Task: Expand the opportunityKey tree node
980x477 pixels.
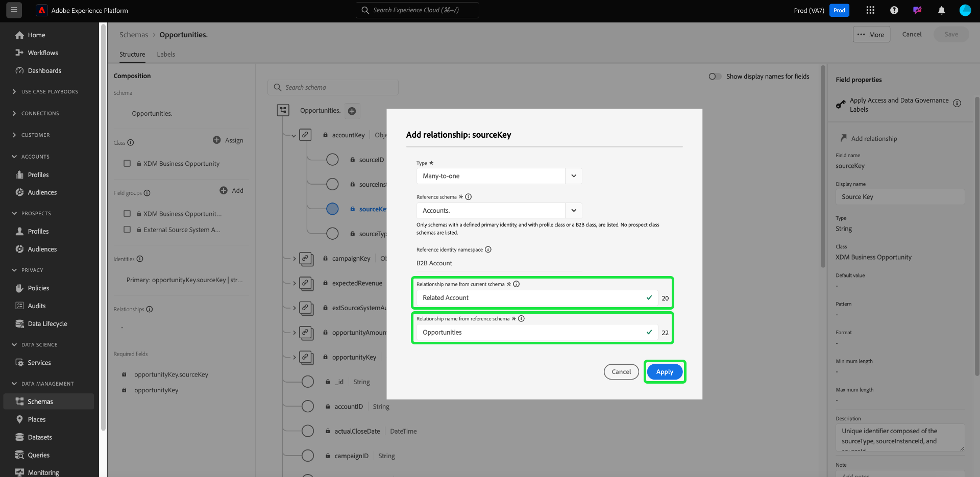Action: [x=295, y=357]
